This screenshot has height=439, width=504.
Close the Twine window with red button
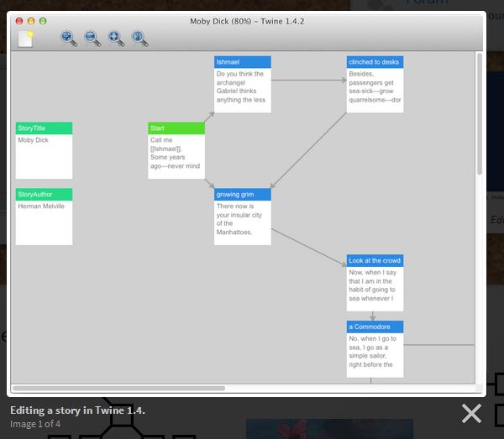point(19,21)
